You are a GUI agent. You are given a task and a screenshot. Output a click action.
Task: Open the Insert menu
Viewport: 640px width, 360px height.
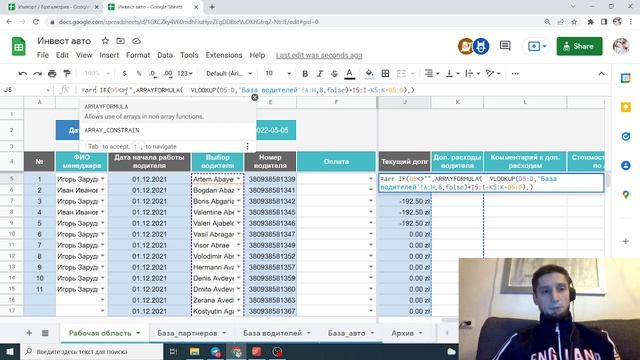[109, 55]
